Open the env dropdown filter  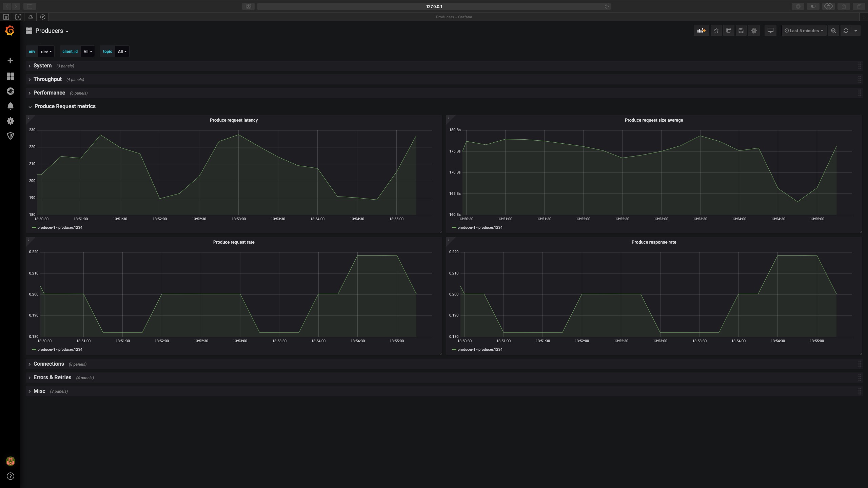click(46, 51)
